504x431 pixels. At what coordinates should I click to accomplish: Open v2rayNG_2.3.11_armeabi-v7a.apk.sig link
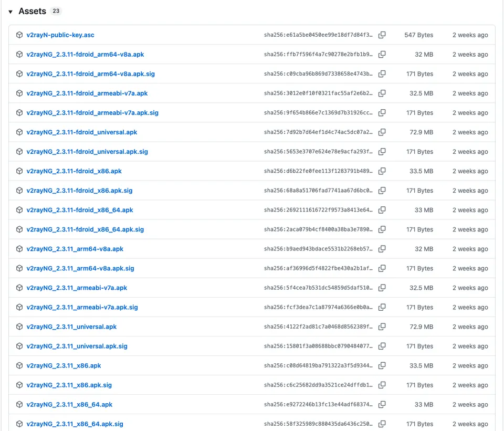82,307
